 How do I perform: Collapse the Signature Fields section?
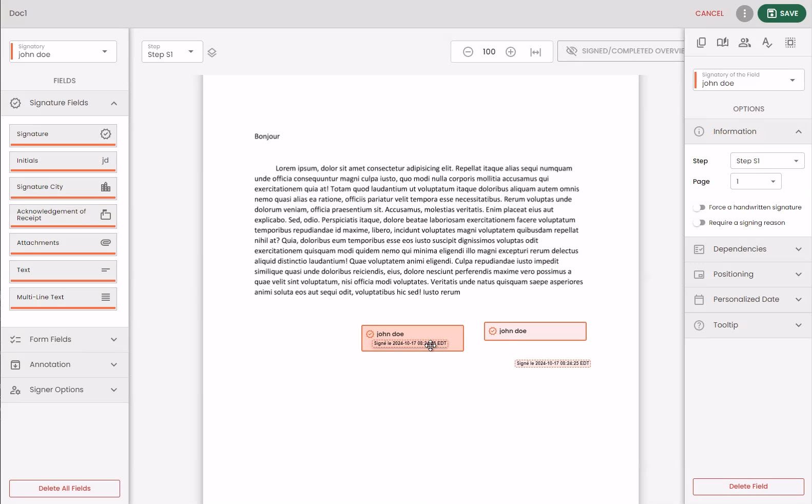tap(114, 103)
